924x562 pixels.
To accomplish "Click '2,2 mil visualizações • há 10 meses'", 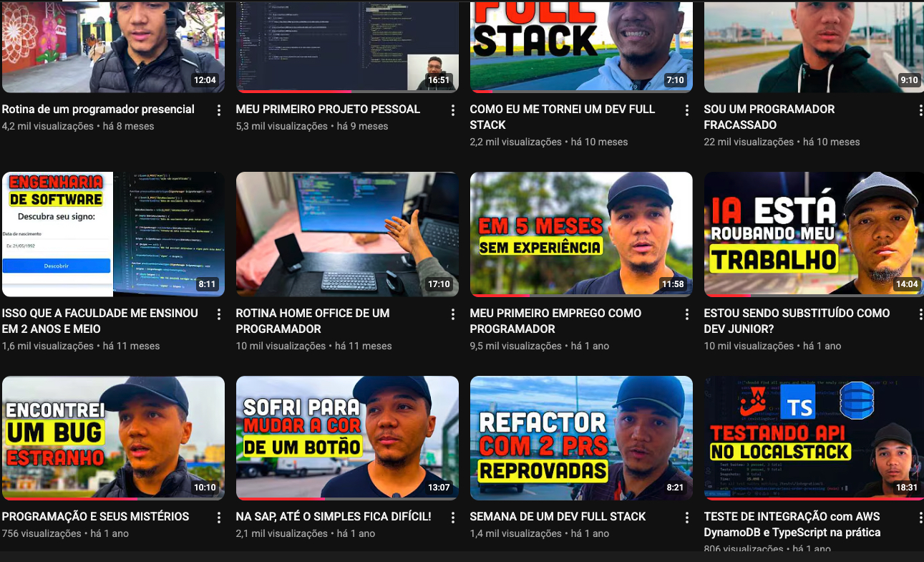I will 549,142.
